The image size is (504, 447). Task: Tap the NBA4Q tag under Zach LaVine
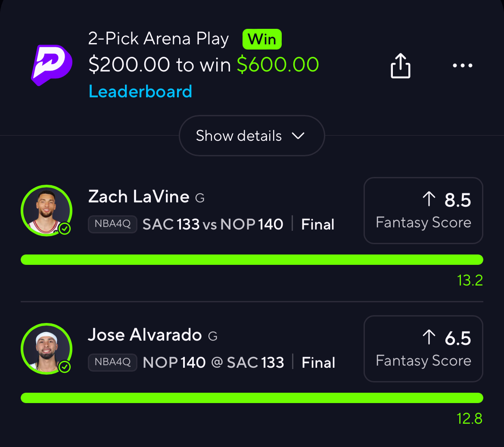pyautogui.click(x=112, y=224)
